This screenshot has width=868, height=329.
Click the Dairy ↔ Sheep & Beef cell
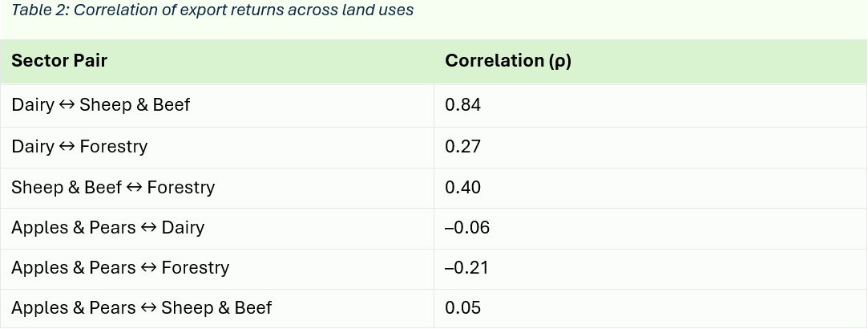(x=101, y=105)
